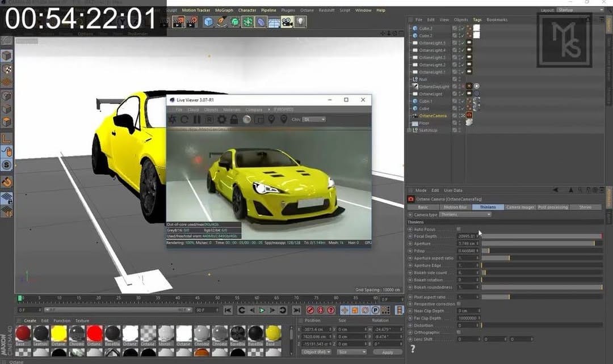Switch to Texture mode on left toolbar
The width and height of the screenshot is (613, 364).
pyautogui.click(x=7, y=70)
